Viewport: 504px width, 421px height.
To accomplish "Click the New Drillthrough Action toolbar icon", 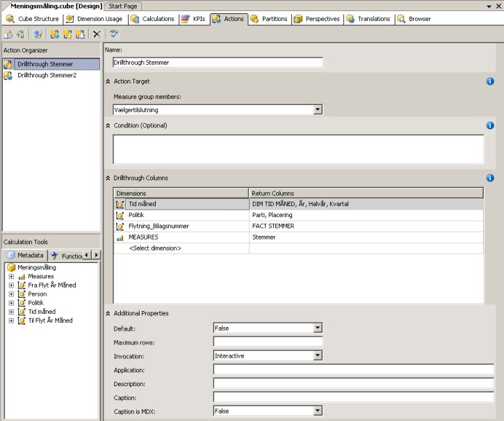I will pyautogui.click(x=67, y=34).
